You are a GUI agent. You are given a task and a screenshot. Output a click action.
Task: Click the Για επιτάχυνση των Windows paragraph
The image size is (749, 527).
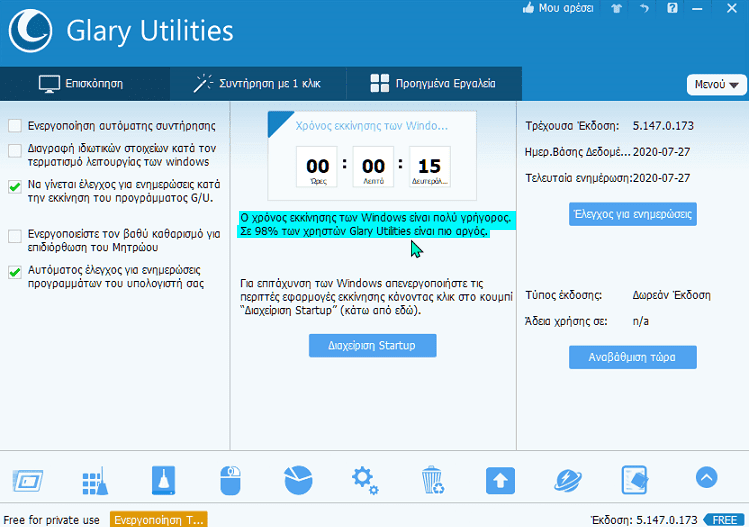(376, 297)
